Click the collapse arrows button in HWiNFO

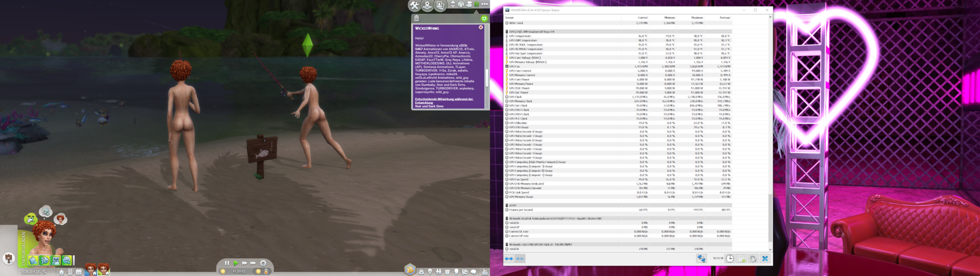click(x=520, y=259)
